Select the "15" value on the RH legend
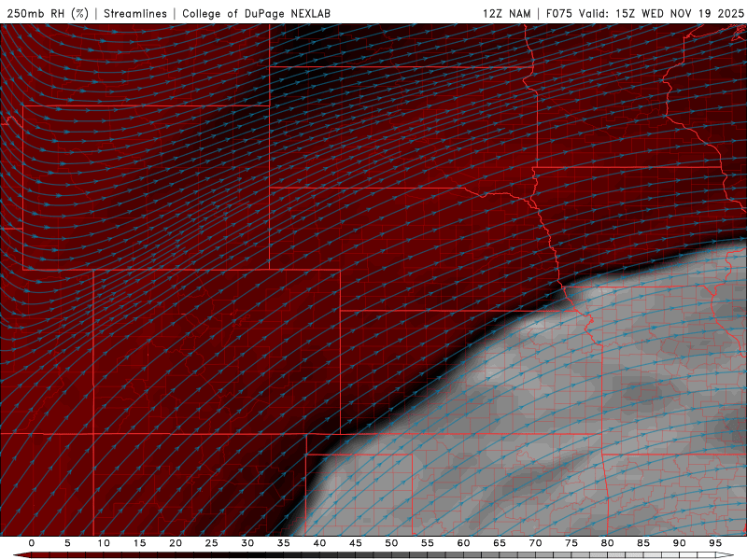 139,543
